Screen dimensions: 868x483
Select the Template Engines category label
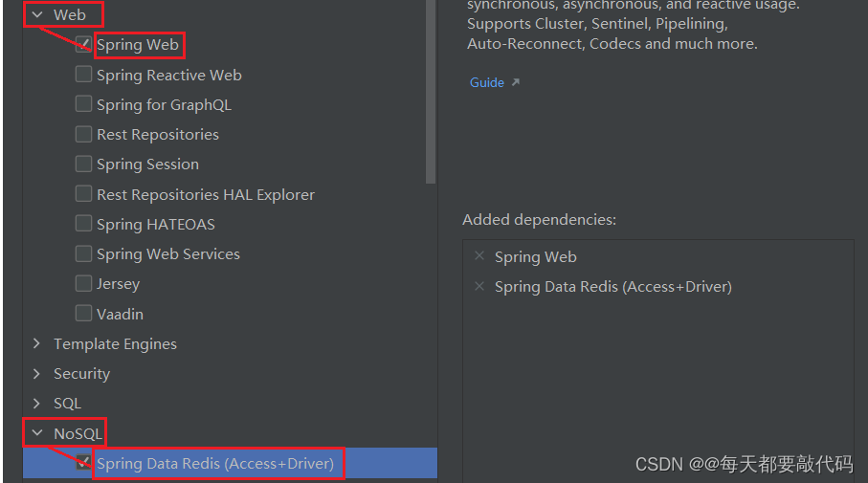click(115, 344)
